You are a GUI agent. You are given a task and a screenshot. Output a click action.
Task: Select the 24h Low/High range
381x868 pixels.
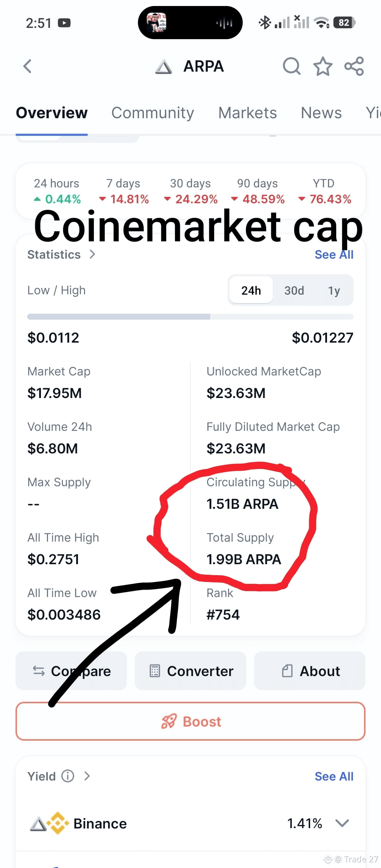[x=251, y=290]
